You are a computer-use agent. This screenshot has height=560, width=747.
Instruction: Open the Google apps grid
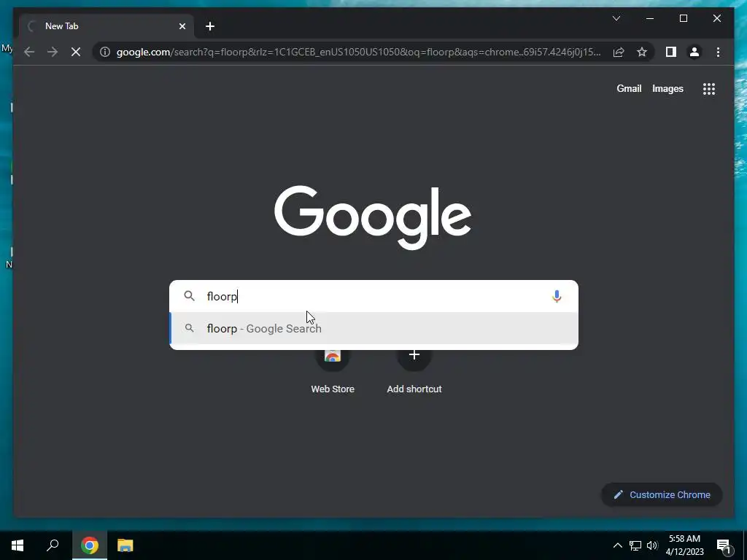[x=709, y=88]
